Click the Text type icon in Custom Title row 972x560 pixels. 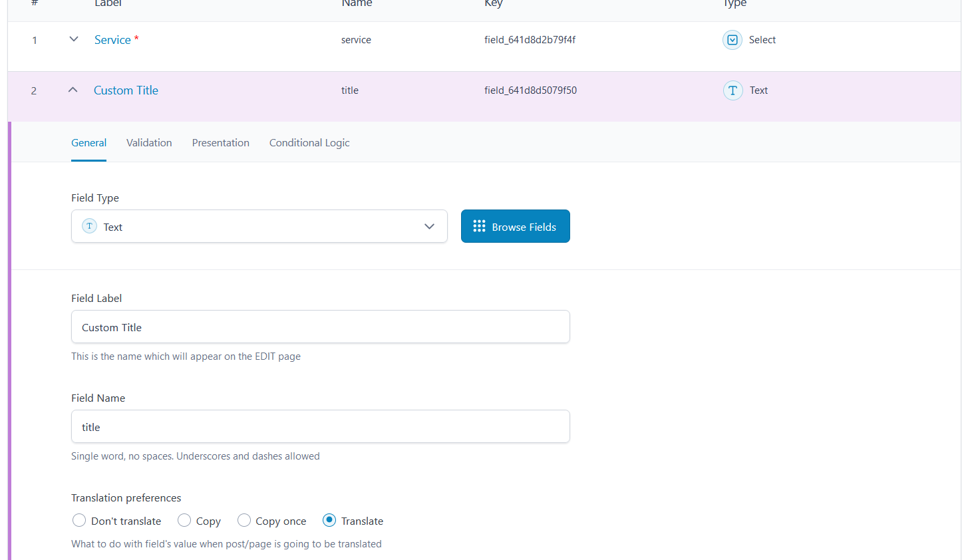pos(732,90)
